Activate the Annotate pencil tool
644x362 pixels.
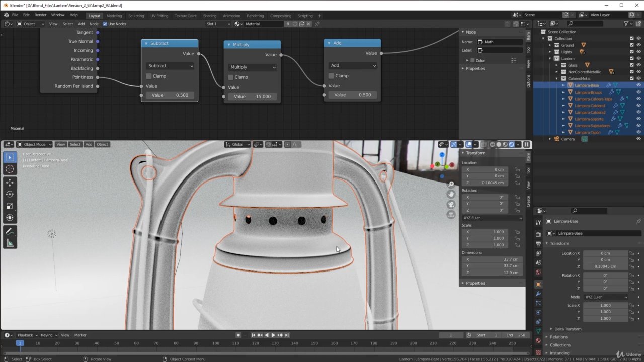click(10, 231)
